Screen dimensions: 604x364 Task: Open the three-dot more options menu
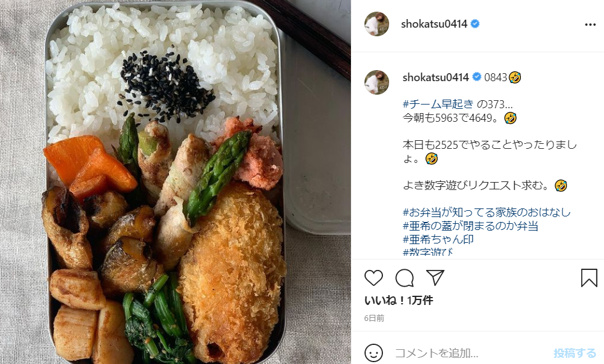click(590, 25)
